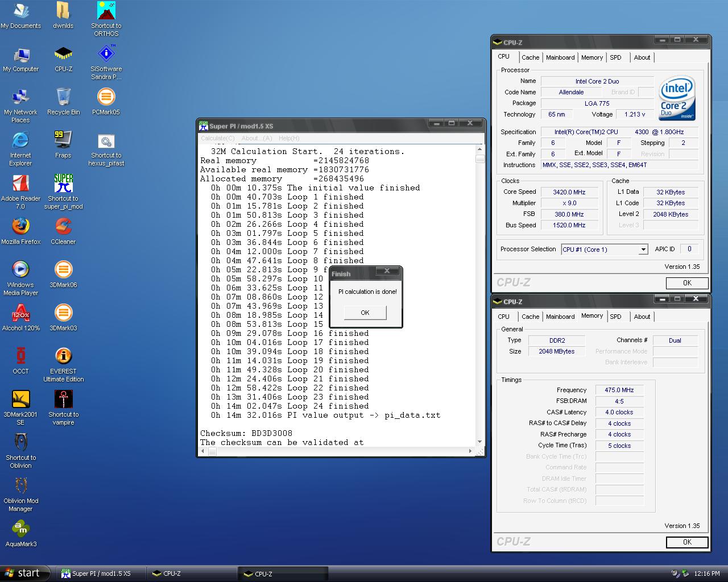
Task: Launch 3DMark06 desktop icon
Action: [63, 275]
